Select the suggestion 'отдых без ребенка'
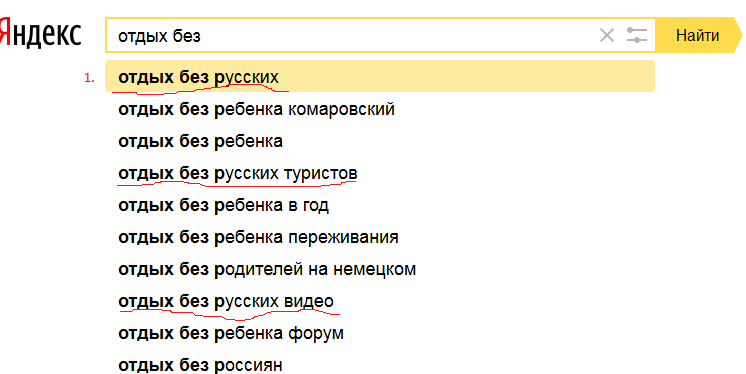Screen dimensions: 746x374 [x=380, y=141]
